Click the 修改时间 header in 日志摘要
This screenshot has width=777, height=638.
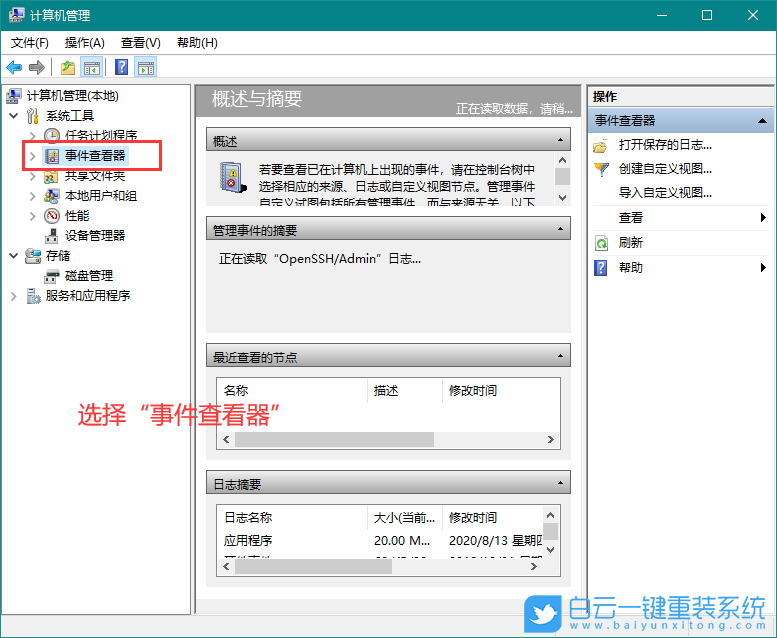point(473,518)
